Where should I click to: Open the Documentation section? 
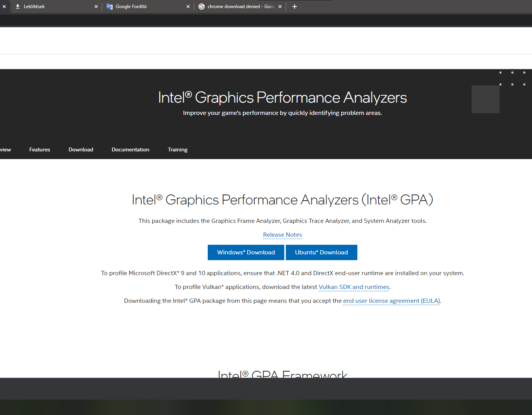(130, 149)
